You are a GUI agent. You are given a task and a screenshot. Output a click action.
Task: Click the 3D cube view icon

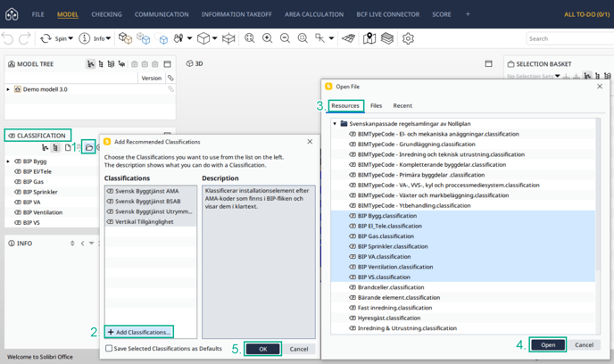click(x=203, y=38)
